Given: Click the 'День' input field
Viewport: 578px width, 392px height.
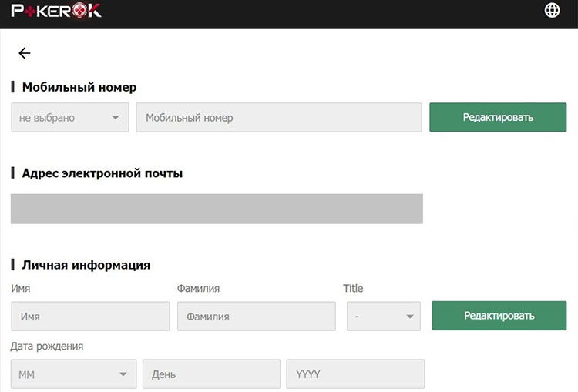Looking at the screenshot, I should click(x=211, y=374).
